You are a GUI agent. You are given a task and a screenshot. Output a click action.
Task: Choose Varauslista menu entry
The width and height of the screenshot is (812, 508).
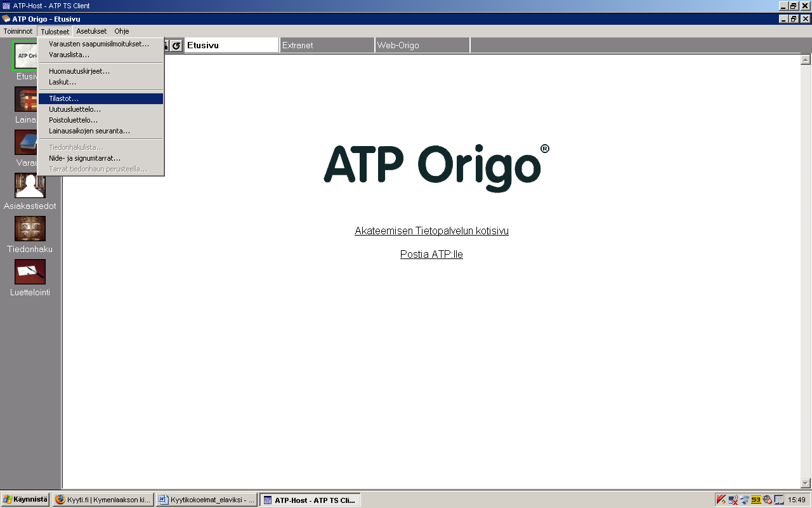(101, 55)
